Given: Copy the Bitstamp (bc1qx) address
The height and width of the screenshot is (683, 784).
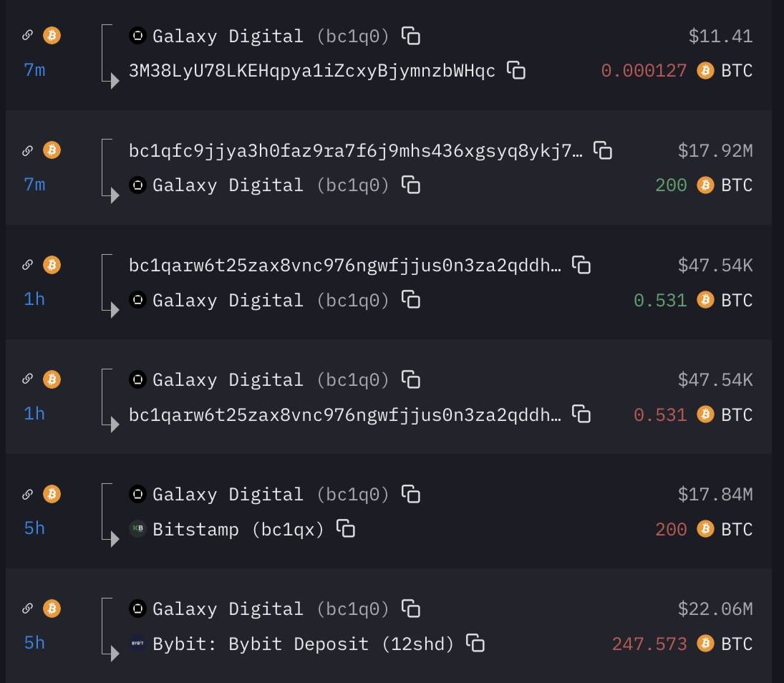Looking at the screenshot, I should coord(346,528).
